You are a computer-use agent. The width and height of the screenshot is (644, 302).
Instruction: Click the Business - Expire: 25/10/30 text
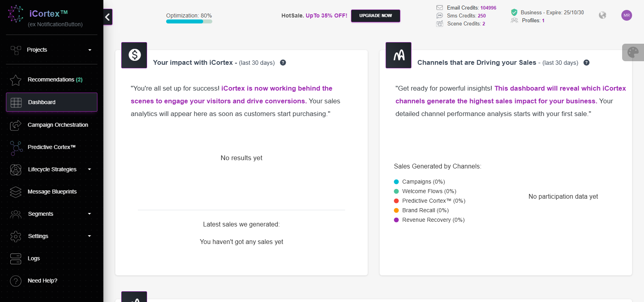pos(552,13)
